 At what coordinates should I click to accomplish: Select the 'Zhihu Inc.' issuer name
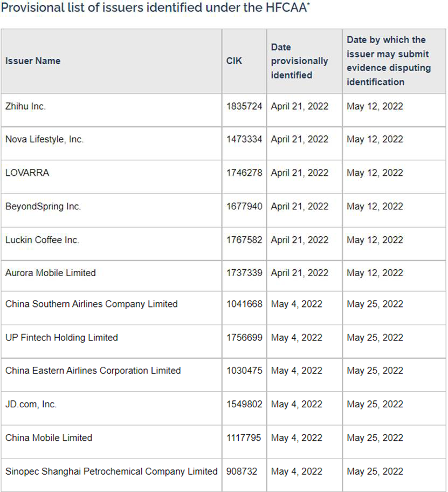click(25, 106)
